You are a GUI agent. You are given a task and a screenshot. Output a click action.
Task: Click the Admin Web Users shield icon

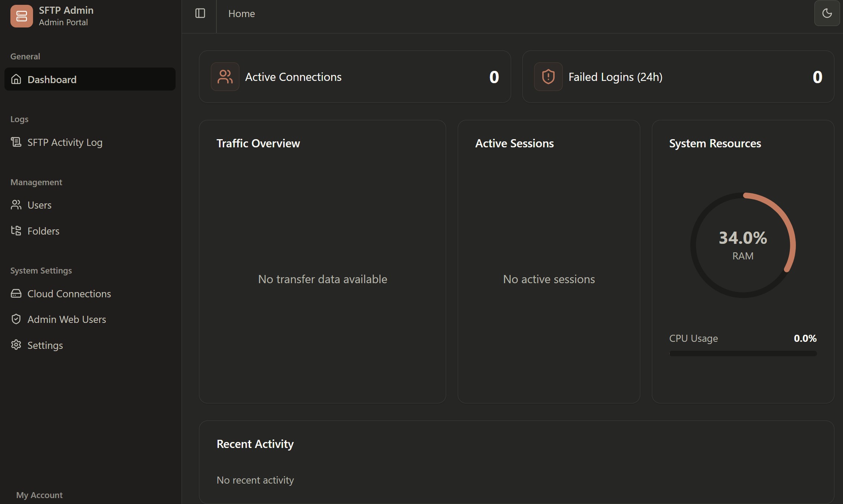tap(16, 319)
